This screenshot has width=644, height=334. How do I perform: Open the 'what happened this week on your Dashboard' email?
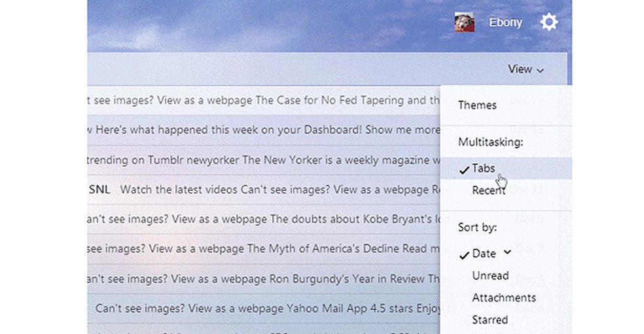tap(264, 130)
